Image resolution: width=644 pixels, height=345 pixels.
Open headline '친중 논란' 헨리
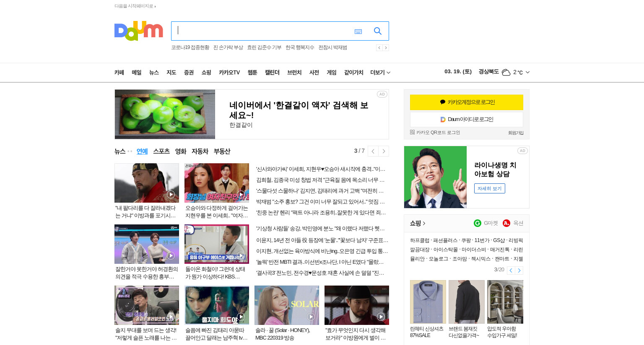[321, 213]
